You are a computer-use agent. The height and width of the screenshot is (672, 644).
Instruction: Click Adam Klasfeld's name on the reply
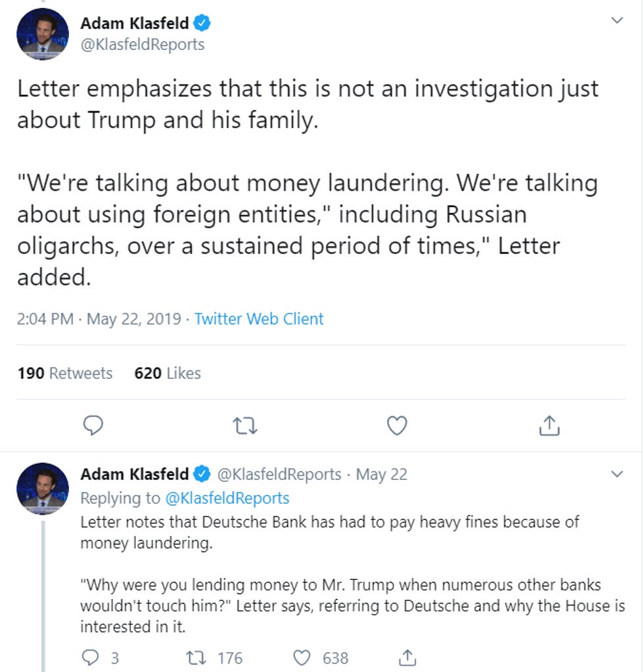point(134,474)
